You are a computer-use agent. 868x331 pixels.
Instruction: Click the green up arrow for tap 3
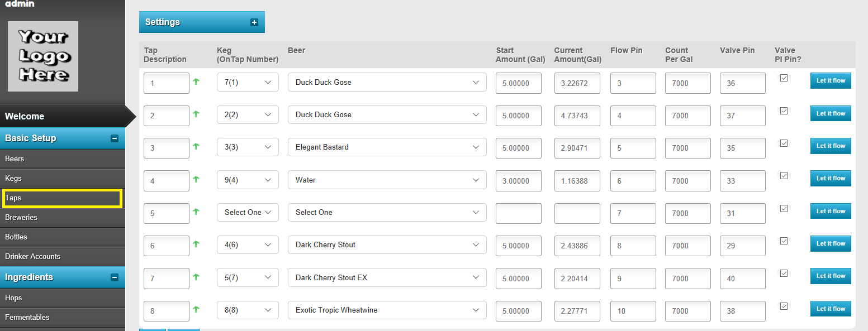[196, 146]
